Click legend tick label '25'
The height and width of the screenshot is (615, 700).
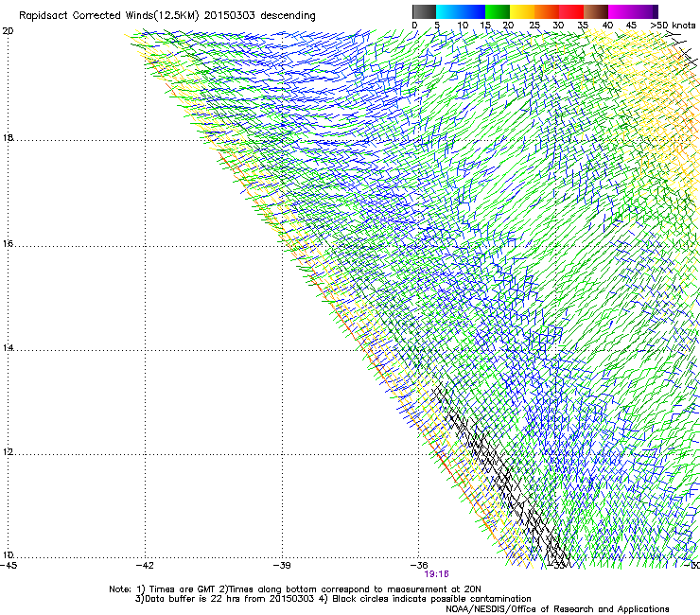(534, 26)
